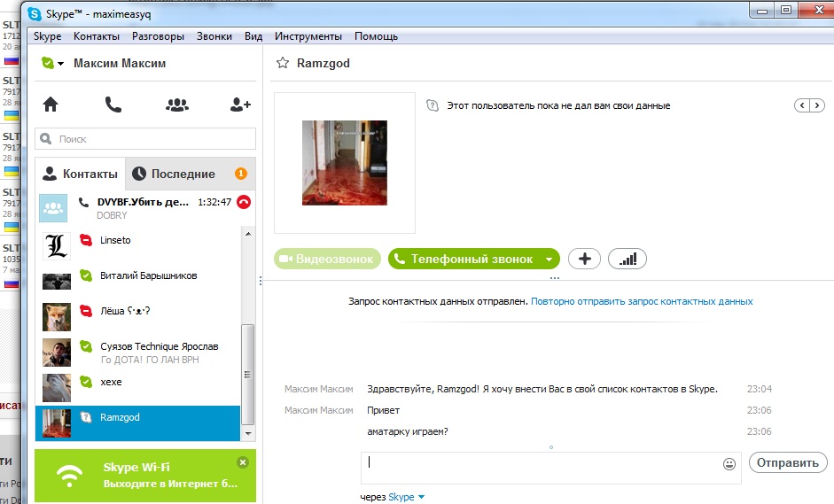Open the Помощь menu
This screenshot has width=834, height=504.
click(x=376, y=36)
